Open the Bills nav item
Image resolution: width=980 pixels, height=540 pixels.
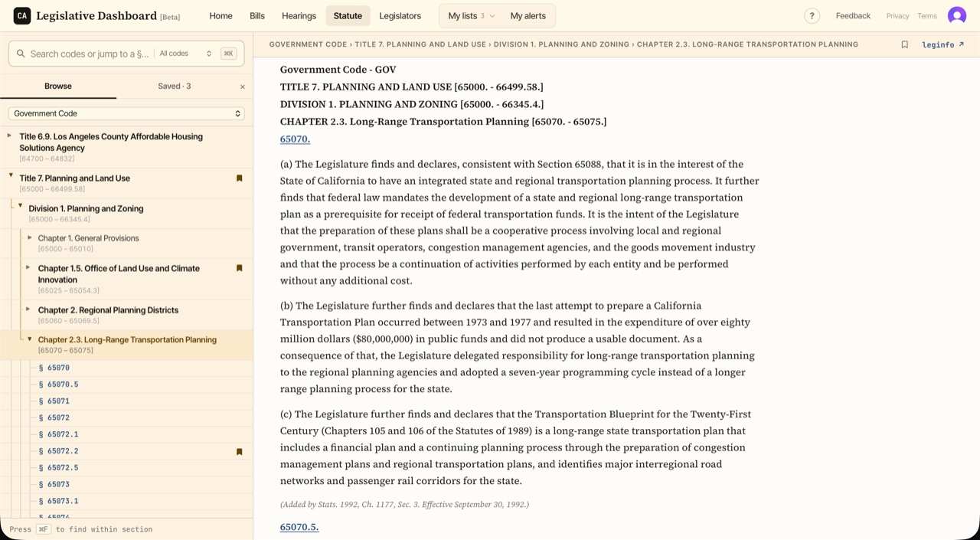point(257,15)
